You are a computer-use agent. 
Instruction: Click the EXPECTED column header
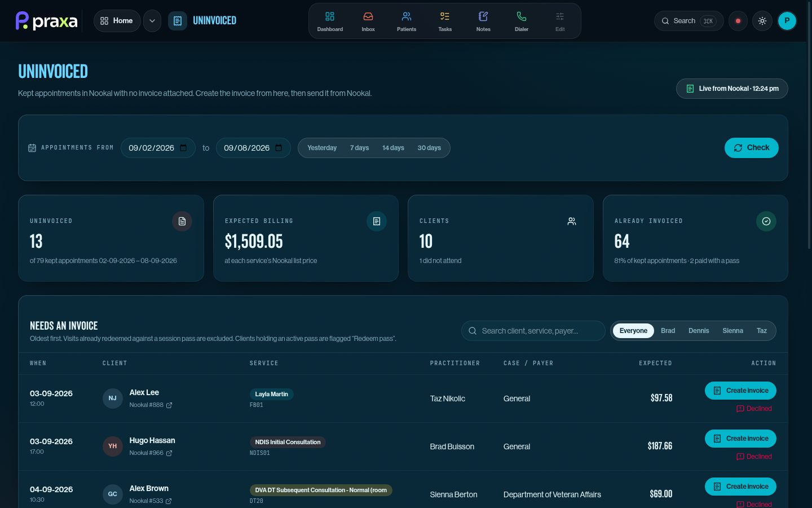pos(655,364)
